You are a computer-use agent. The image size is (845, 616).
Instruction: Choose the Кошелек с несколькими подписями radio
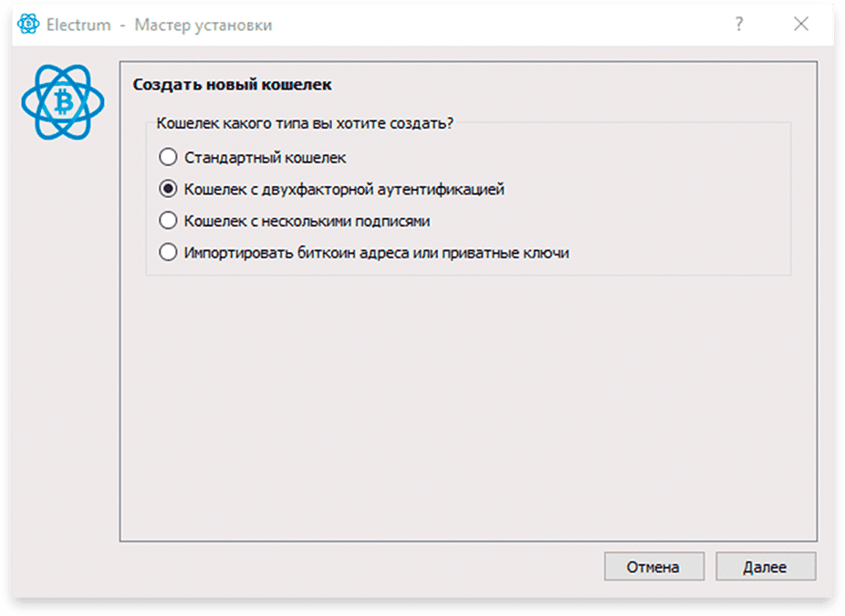coord(168,221)
